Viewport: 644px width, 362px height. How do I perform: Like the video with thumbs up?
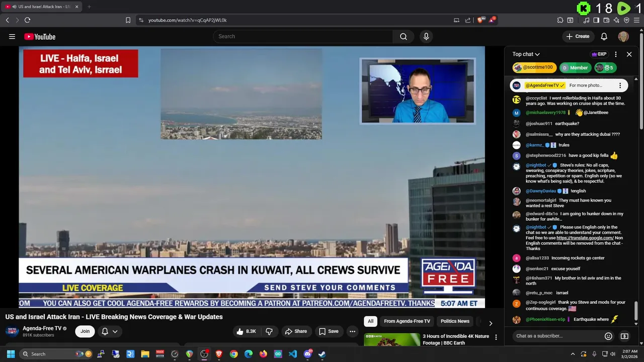[246, 331]
